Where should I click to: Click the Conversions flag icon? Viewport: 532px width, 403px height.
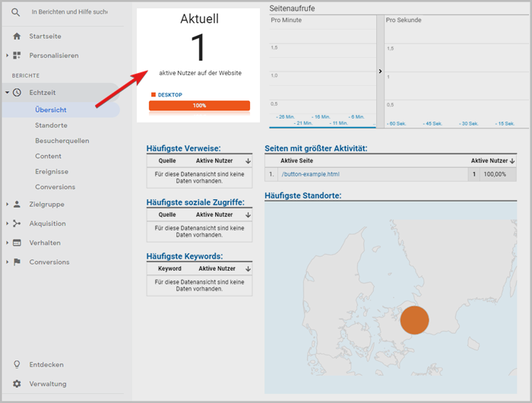(17, 262)
